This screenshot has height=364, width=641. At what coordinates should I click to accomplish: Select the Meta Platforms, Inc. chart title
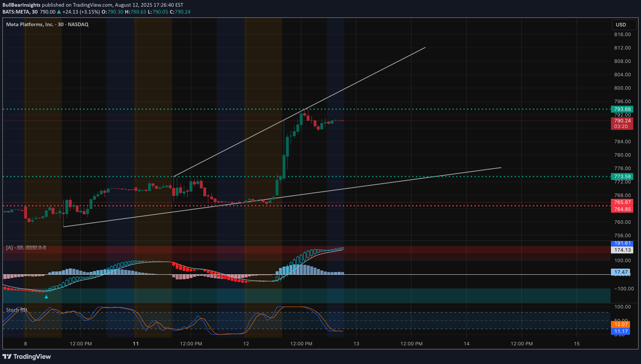tap(47, 25)
